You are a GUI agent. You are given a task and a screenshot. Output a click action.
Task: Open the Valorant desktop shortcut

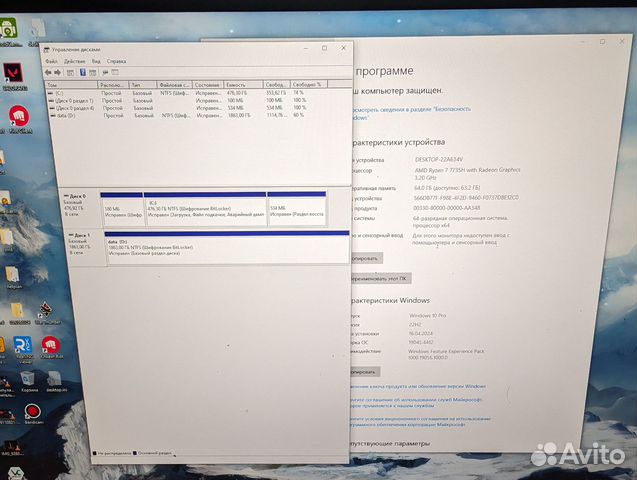pos(15,75)
